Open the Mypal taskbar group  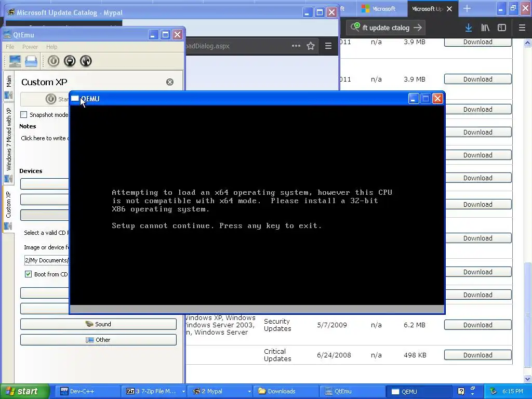click(221, 391)
